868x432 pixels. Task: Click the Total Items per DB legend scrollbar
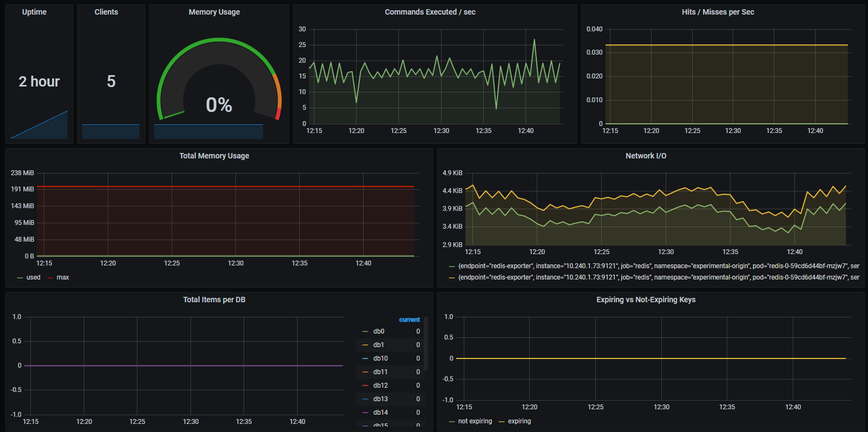[x=426, y=343]
